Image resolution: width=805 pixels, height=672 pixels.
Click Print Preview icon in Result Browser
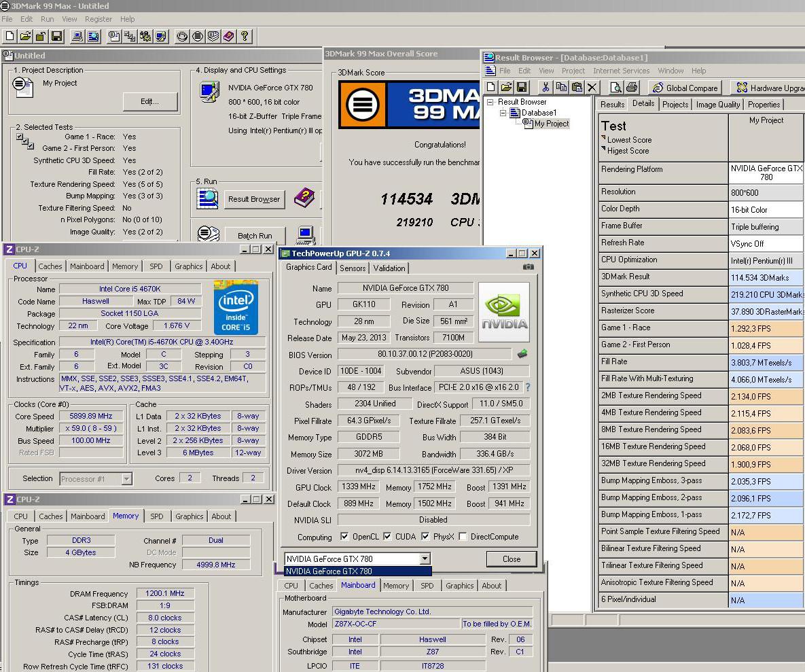point(615,87)
